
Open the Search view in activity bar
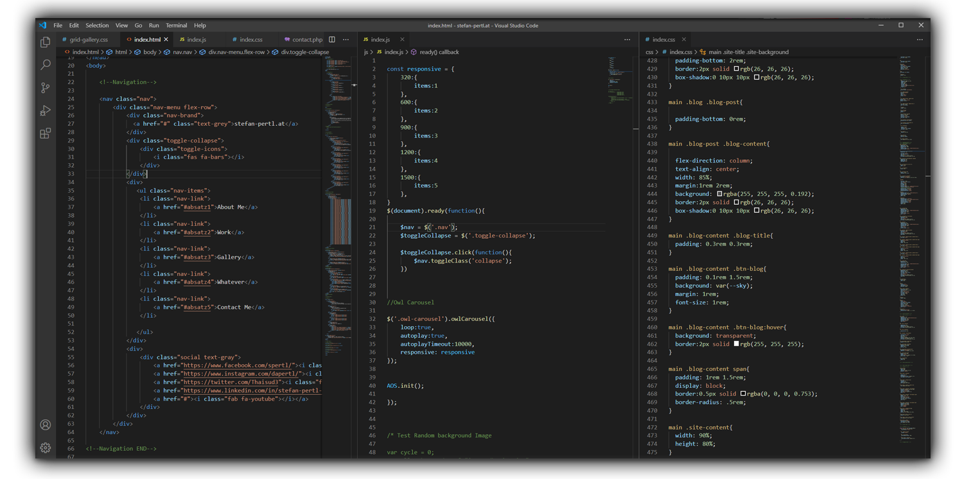(x=45, y=65)
